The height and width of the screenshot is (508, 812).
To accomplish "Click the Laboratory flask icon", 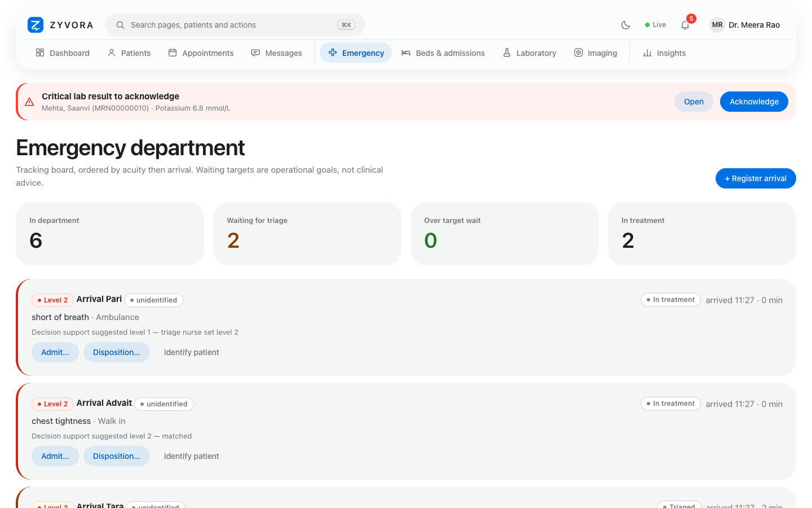I will [x=507, y=52].
